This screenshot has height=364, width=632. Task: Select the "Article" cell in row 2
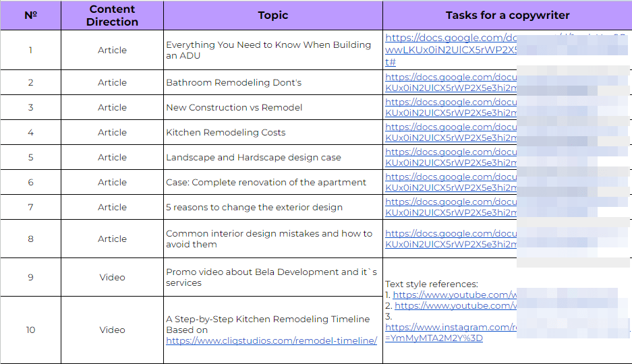[x=113, y=82]
